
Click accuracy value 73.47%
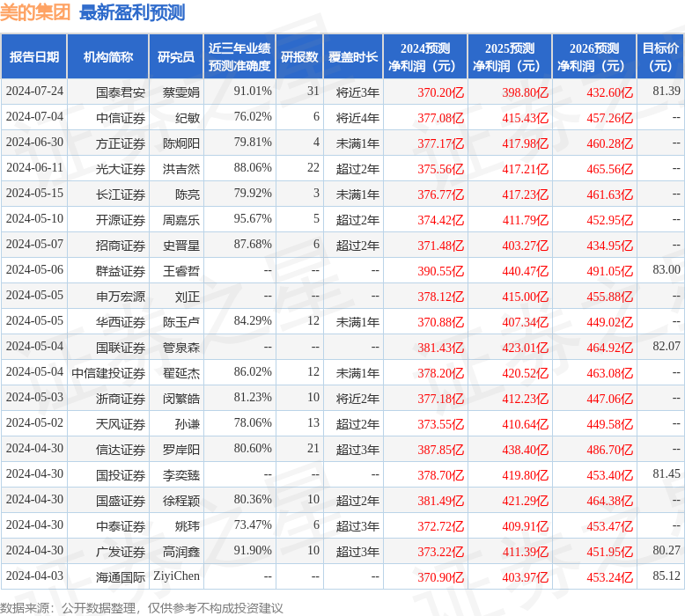click(253, 525)
